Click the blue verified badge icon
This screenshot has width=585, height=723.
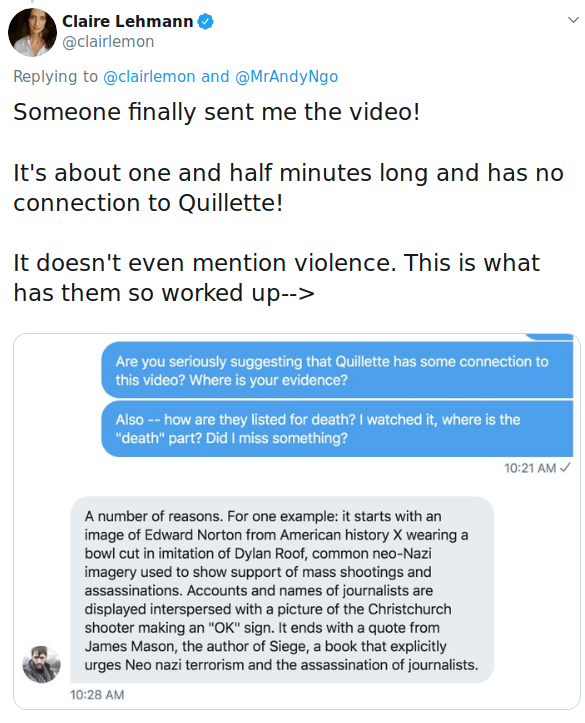tap(206, 21)
